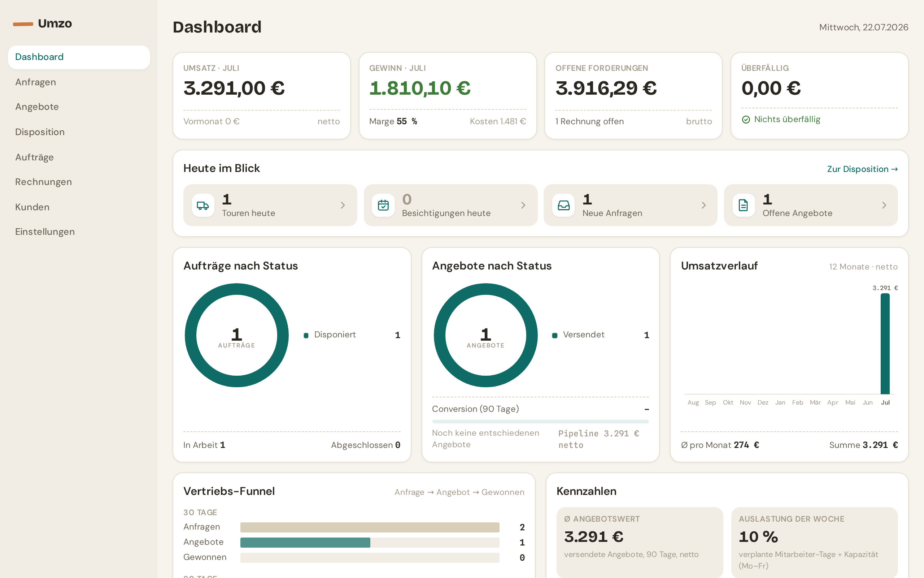Click the 'Vormonat 0 €' text
Image resolution: width=924 pixels, height=578 pixels.
[x=212, y=122]
